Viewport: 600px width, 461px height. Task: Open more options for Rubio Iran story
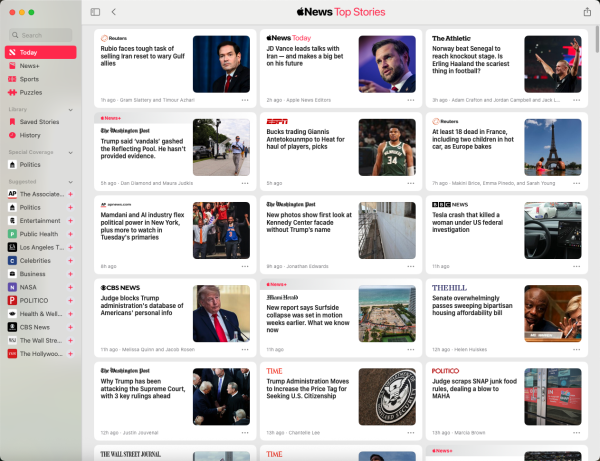pos(245,100)
